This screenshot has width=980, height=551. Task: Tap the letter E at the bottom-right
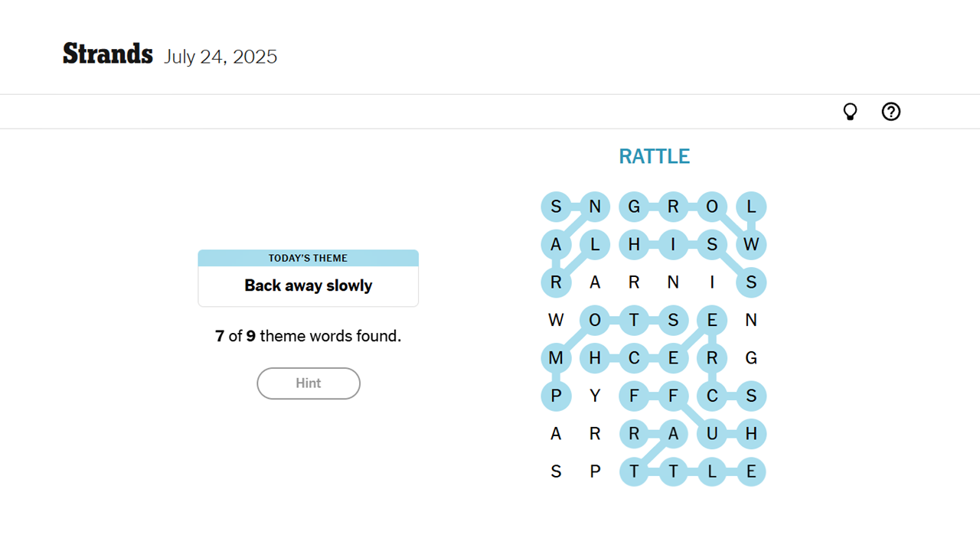click(751, 471)
